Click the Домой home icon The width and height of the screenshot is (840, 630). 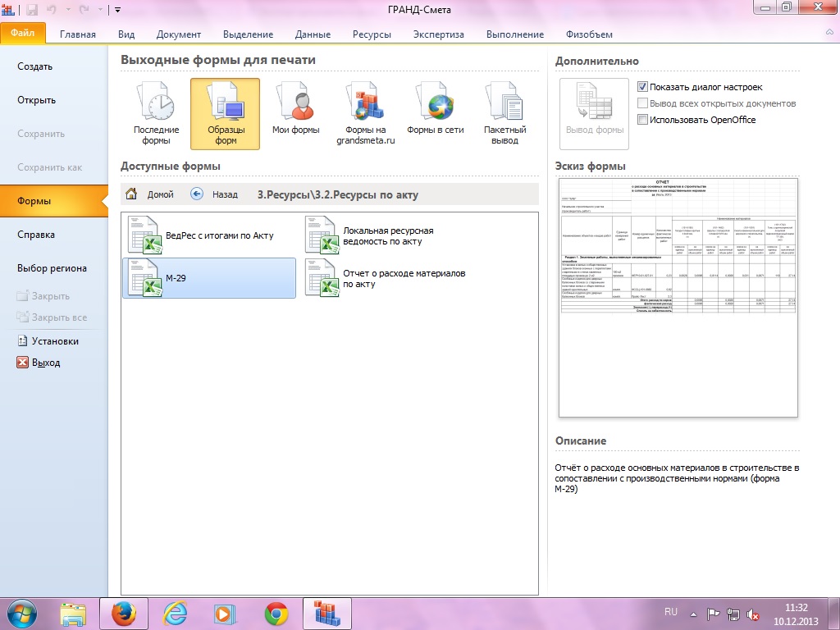click(x=130, y=194)
